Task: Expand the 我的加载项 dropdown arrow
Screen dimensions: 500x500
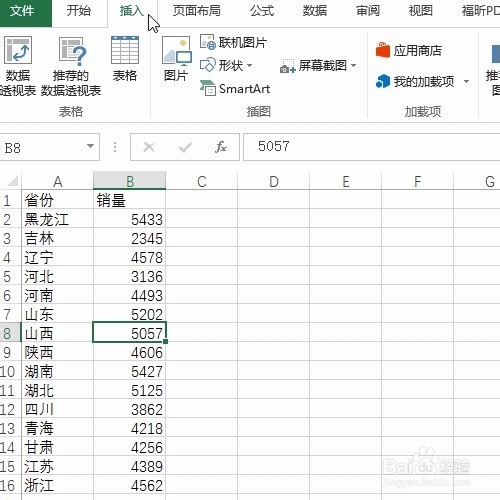Action: [x=466, y=81]
